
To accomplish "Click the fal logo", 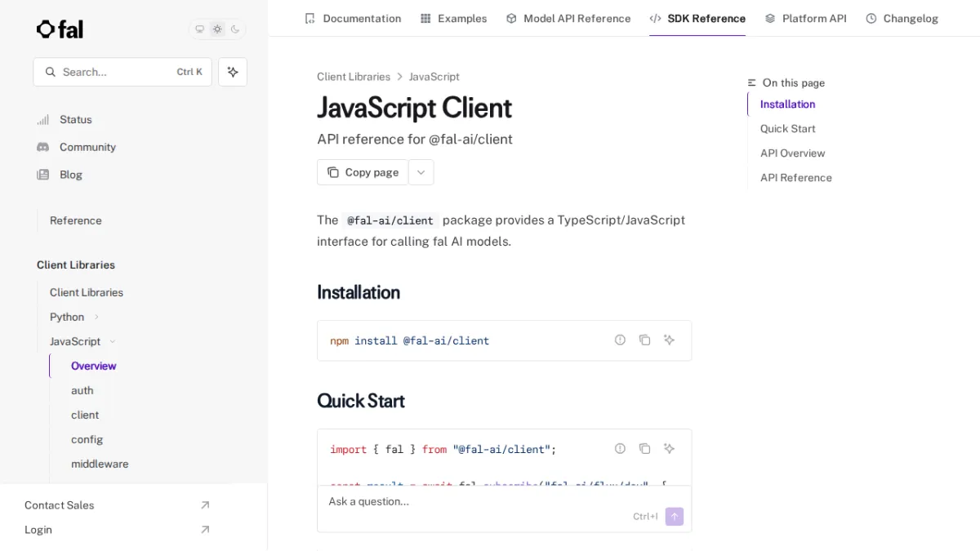I will point(60,29).
